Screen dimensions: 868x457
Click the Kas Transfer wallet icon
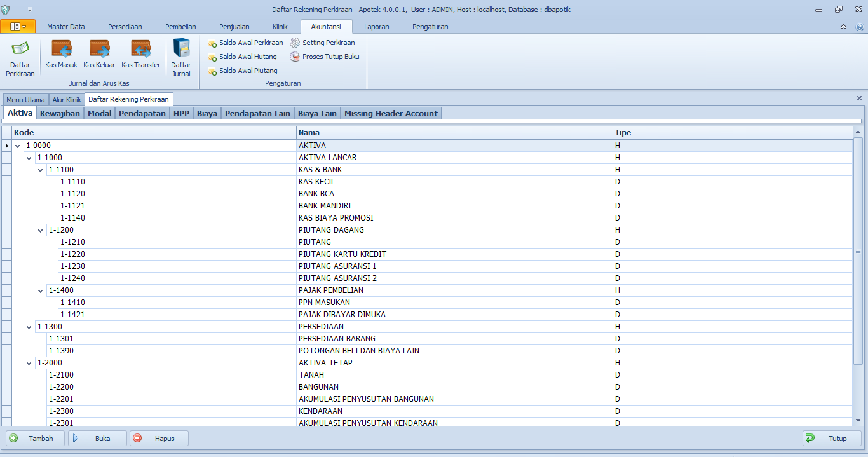tap(140, 48)
